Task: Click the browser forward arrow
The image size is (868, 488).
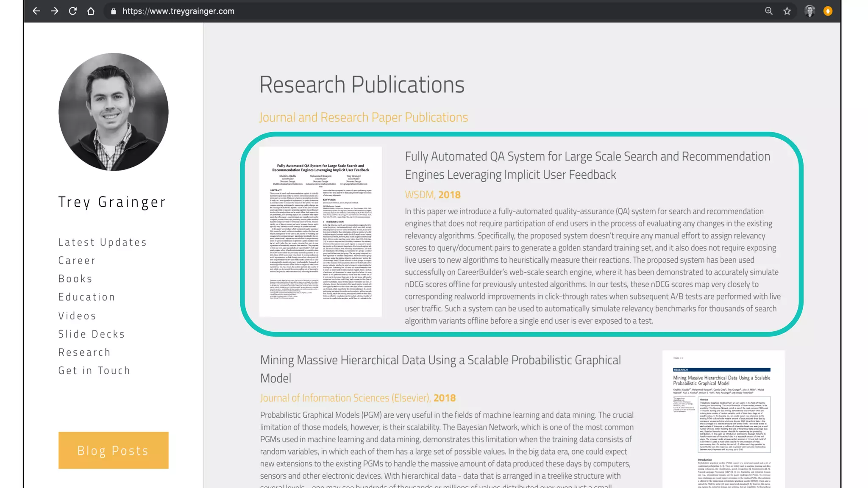Action: click(x=55, y=11)
